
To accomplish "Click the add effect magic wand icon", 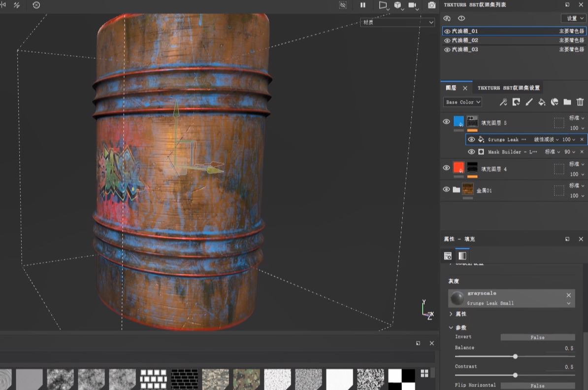I will 503,102.
